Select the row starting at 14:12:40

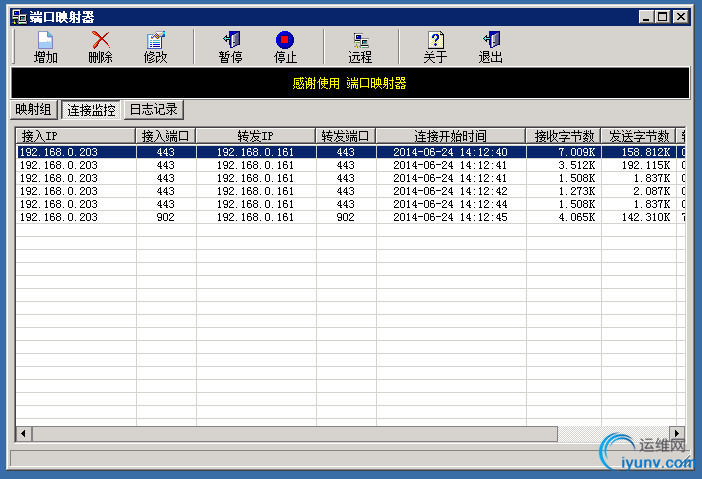pos(351,152)
